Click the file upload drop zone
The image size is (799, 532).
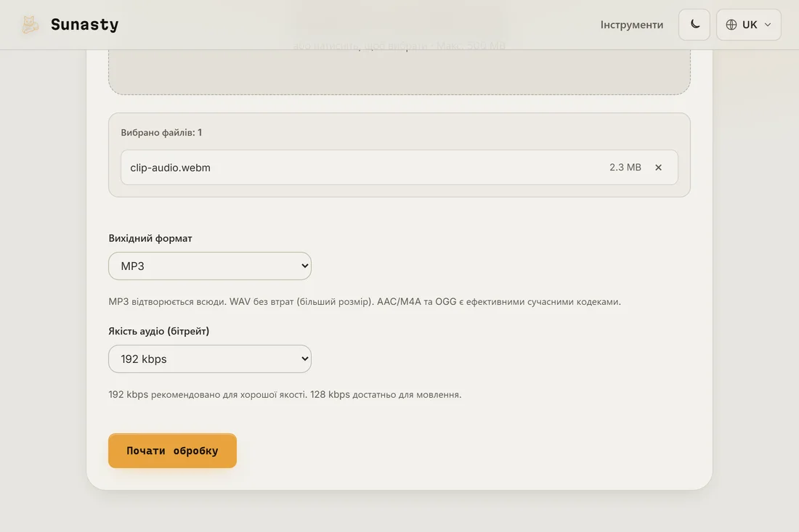(x=399, y=71)
